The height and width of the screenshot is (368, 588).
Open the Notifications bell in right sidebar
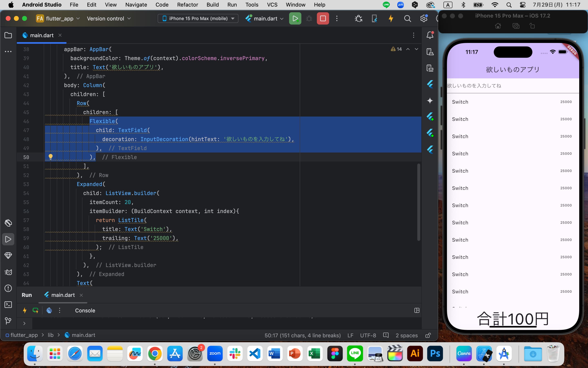(430, 35)
